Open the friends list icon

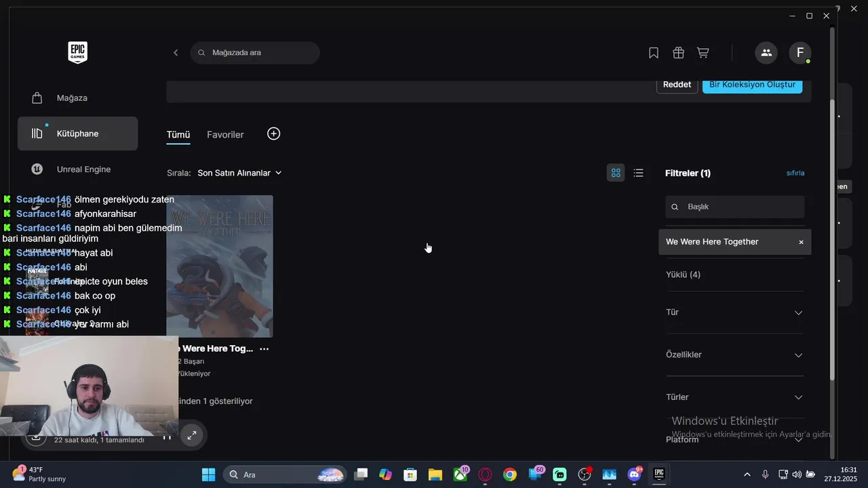[766, 53]
